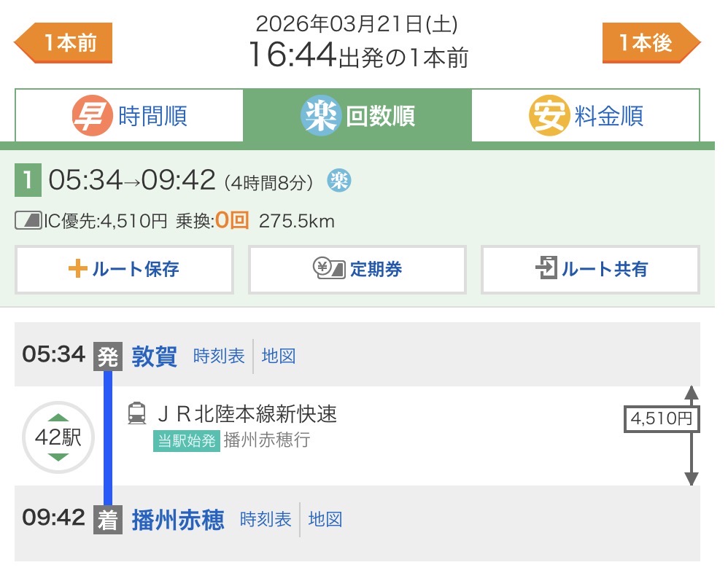Go to previous train with 1本前
The height and width of the screenshot is (573, 728).
click(x=64, y=44)
